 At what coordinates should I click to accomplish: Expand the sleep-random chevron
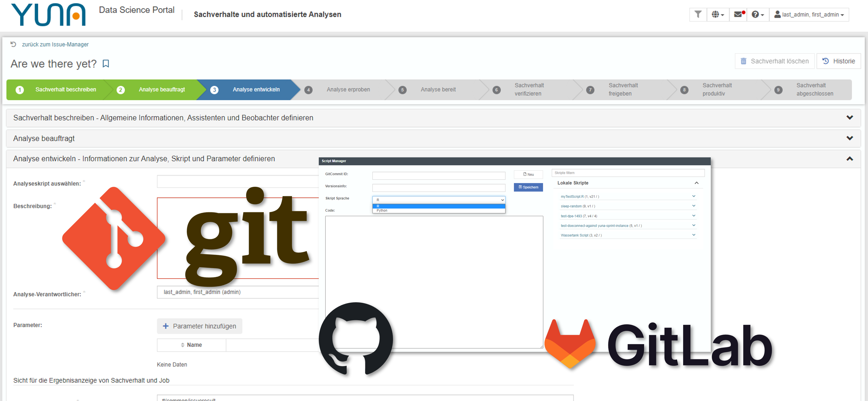693,206
